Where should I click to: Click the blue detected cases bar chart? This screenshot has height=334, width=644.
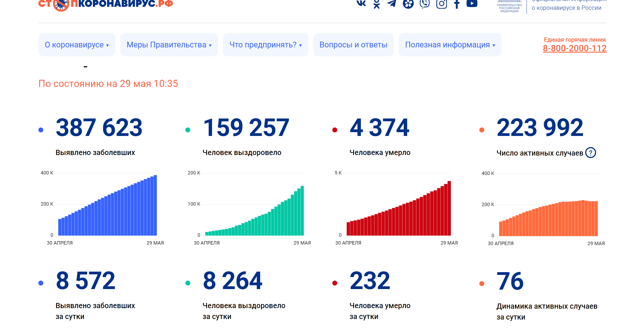108,205
